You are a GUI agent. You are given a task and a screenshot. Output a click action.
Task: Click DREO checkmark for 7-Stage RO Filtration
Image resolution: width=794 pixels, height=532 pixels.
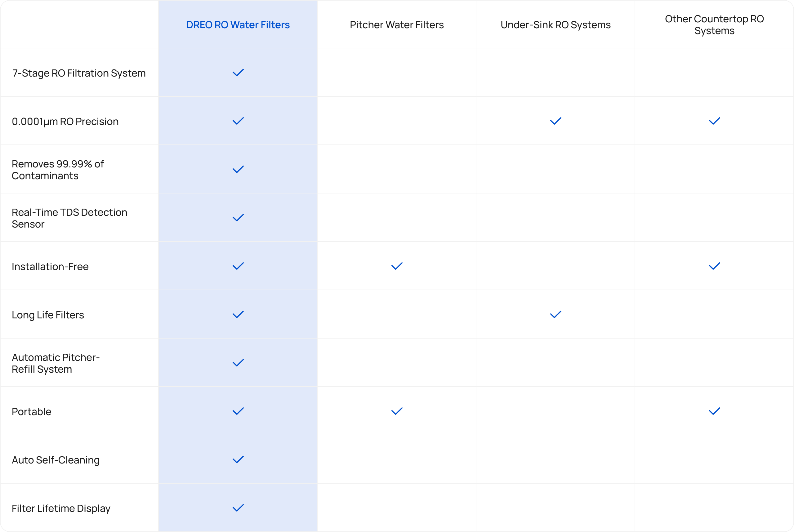tap(238, 73)
